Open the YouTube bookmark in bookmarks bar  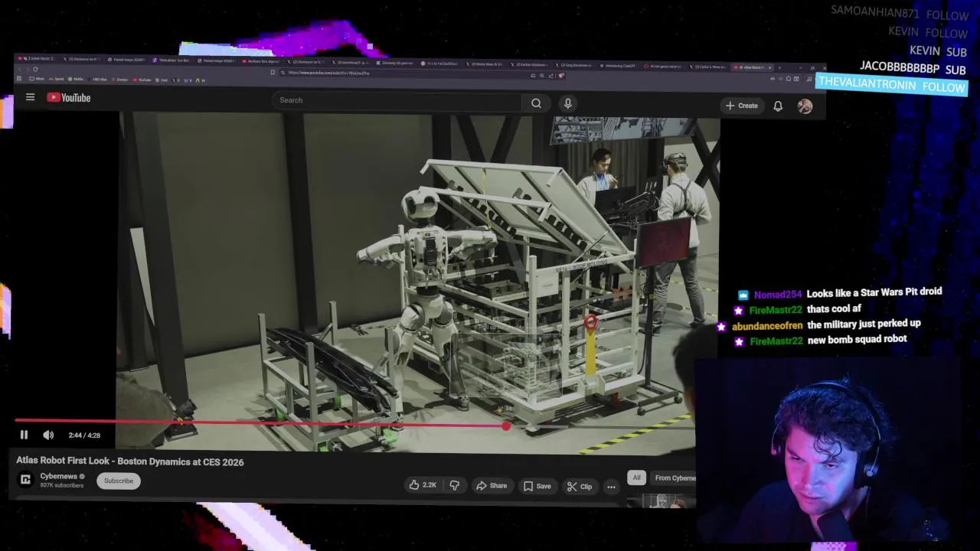pos(142,80)
